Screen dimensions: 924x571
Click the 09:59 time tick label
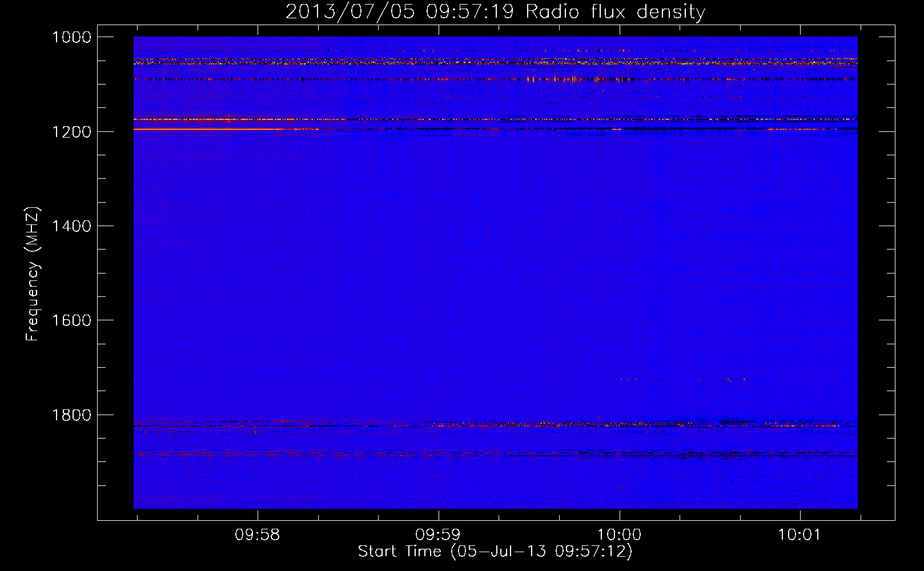click(438, 535)
